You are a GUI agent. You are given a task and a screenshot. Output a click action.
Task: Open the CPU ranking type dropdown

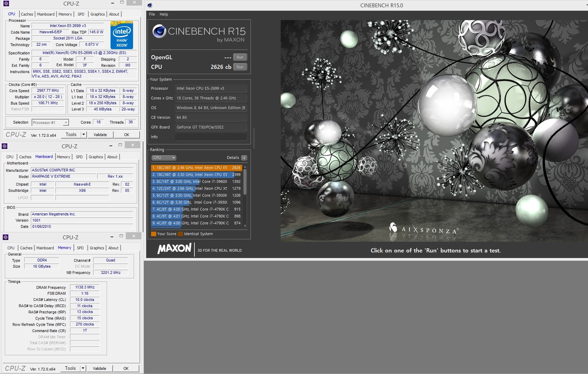click(x=164, y=158)
